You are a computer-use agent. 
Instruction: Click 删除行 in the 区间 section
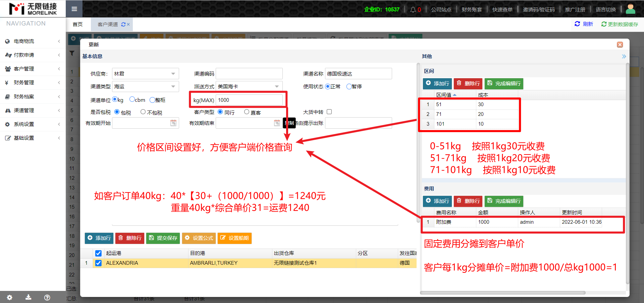[468, 83]
